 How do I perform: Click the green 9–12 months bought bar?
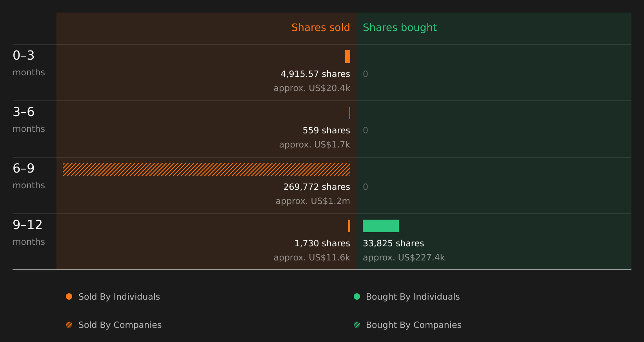tap(381, 226)
